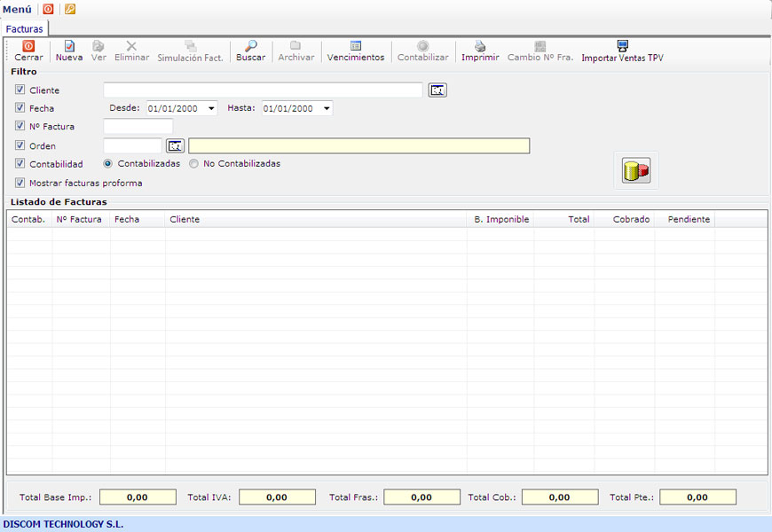Open client lookup next to Cliente field
The height and width of the screenshot is (532, 772).
437,90
